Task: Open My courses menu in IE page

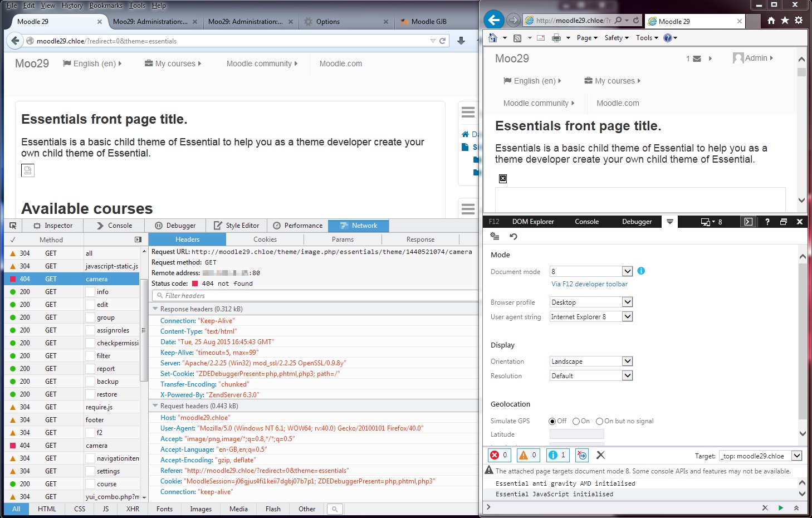Action: [612, 81]
